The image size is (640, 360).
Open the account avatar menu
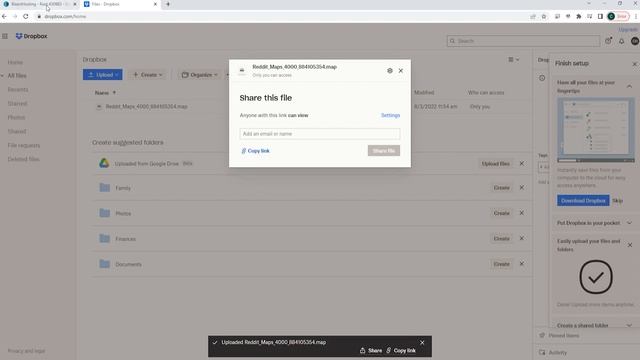[635, 41]
